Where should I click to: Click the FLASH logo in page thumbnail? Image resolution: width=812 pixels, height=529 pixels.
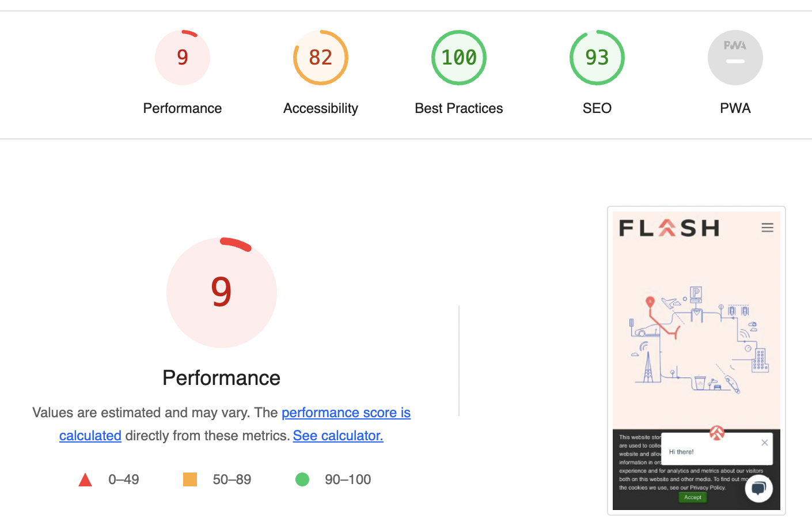pos(669,228)
